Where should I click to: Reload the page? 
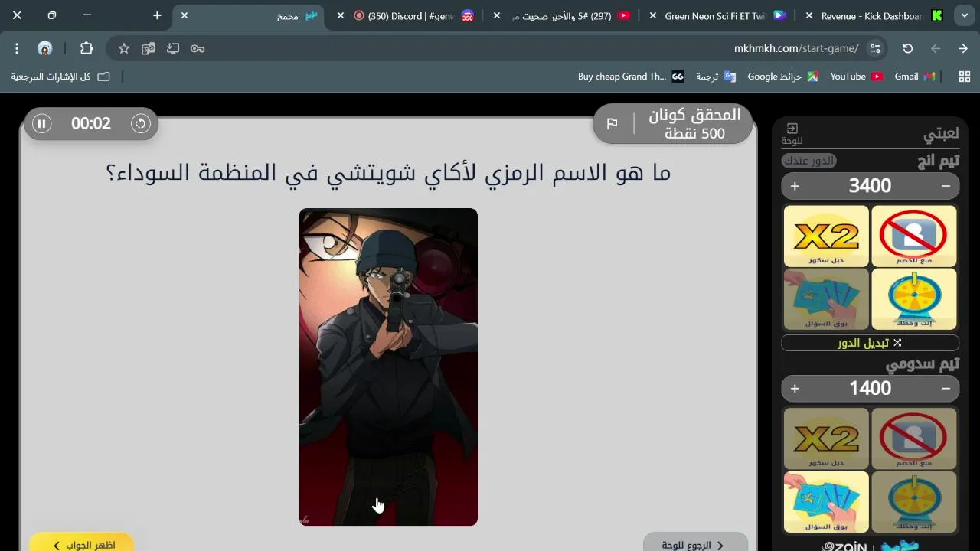point(908,48)
